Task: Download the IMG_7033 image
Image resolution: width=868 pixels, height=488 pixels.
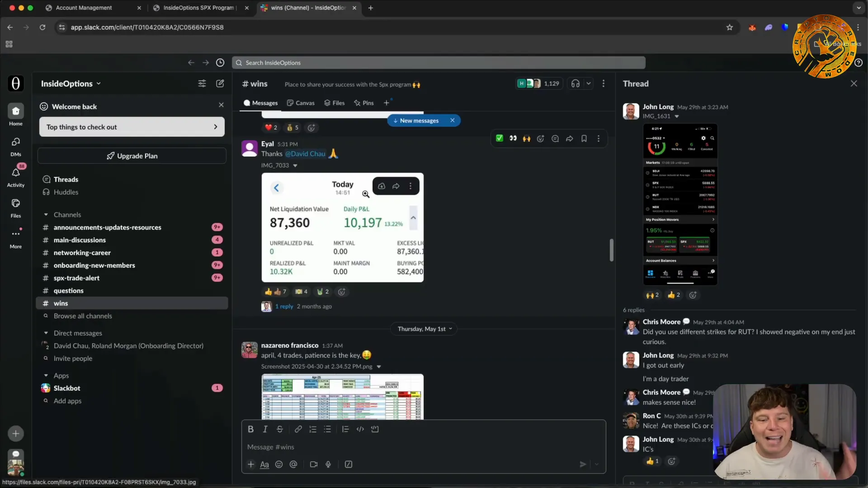Action: (382, 186)
